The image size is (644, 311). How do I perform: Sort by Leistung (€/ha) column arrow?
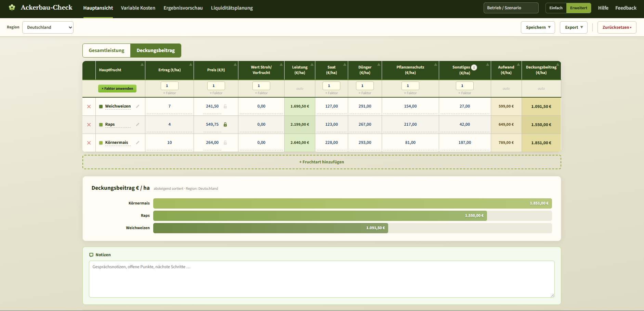312,64
